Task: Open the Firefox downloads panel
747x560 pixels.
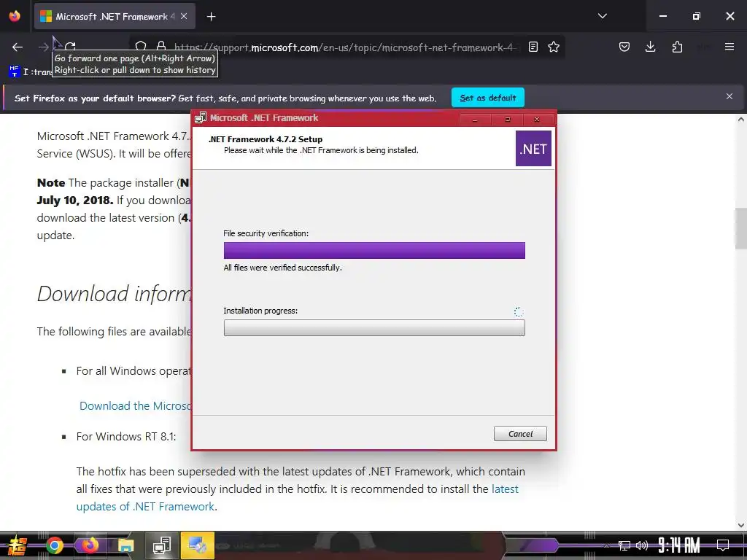Action: point(650,47)
